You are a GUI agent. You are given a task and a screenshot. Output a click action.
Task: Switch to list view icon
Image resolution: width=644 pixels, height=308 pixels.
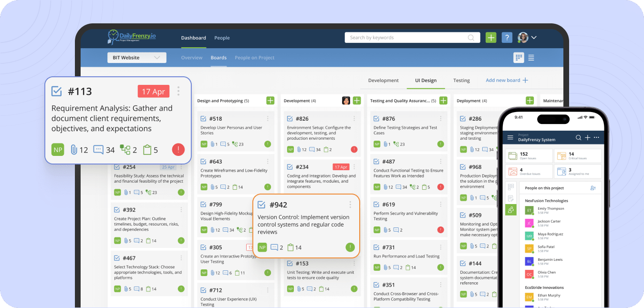coord(531,58)
